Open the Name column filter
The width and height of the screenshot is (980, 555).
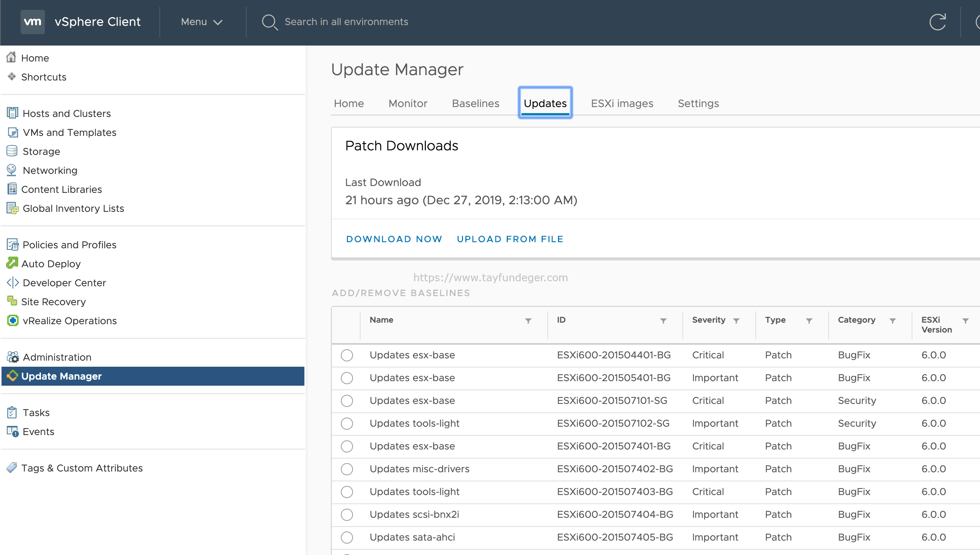click(528, 321)
